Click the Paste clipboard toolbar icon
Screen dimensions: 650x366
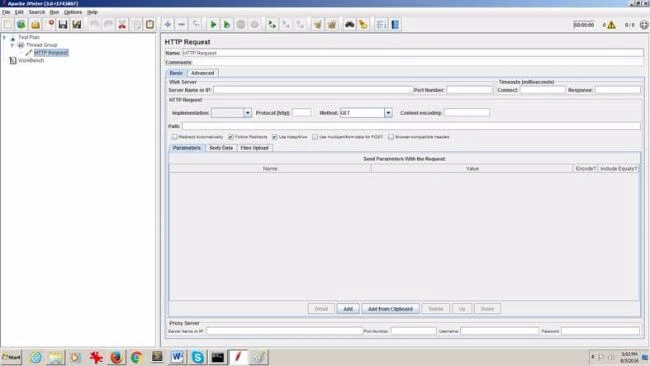point(150,24)
